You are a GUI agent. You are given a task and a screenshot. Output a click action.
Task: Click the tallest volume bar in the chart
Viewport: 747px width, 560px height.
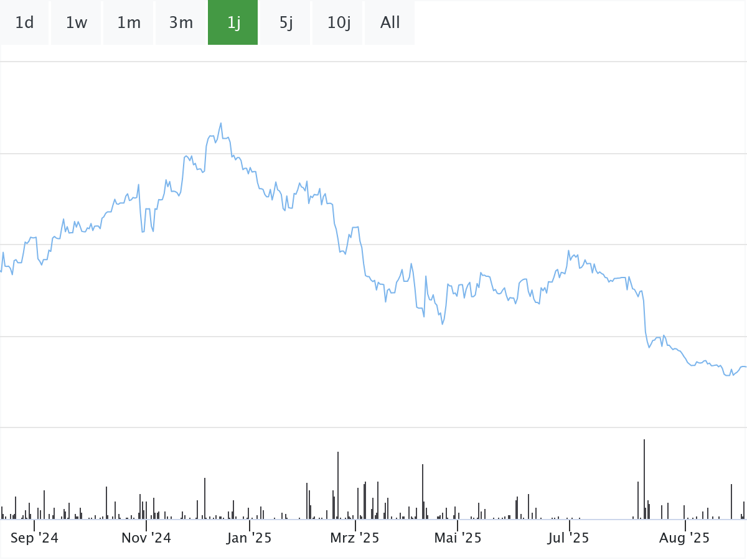[x=644, y=479]
